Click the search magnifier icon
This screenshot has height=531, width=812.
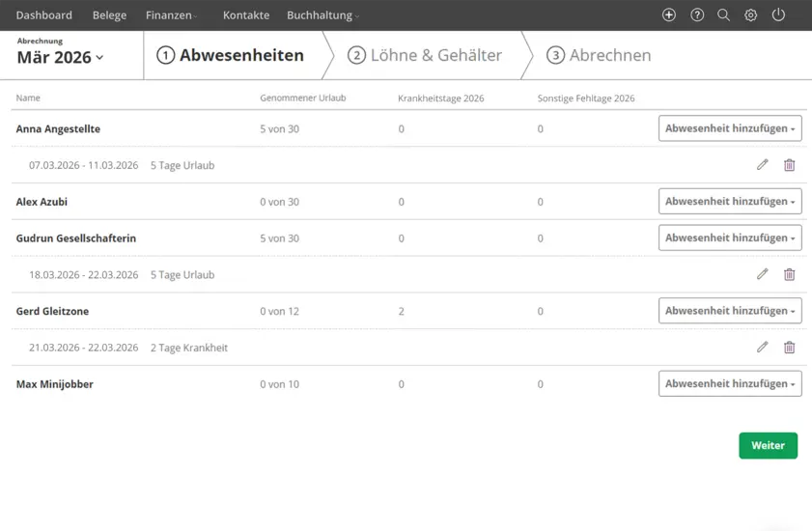(x=723, y=15)
